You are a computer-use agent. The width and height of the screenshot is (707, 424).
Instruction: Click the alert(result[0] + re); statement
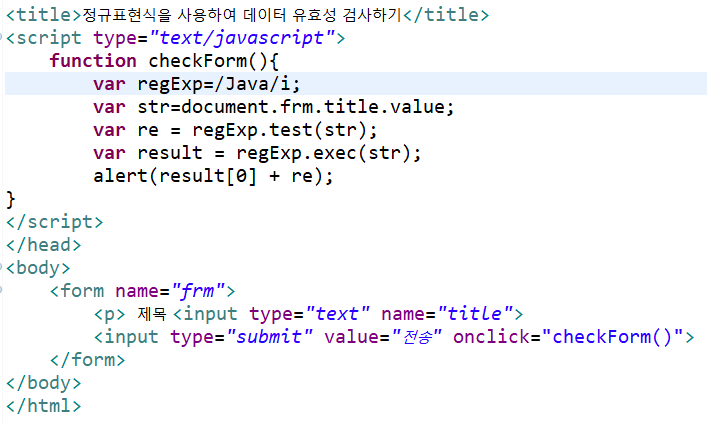point(213,176)
